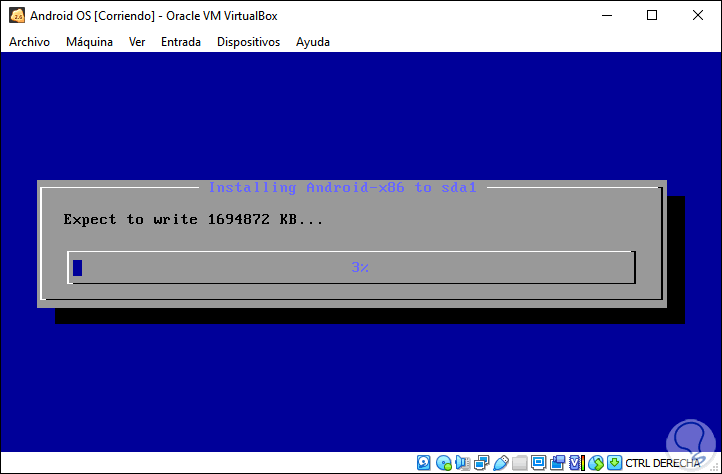Open the Dispositivos menu
Image resolution: width=722 pixels, height=474 pixels.
pyautogui.click(x=248, y=42)
